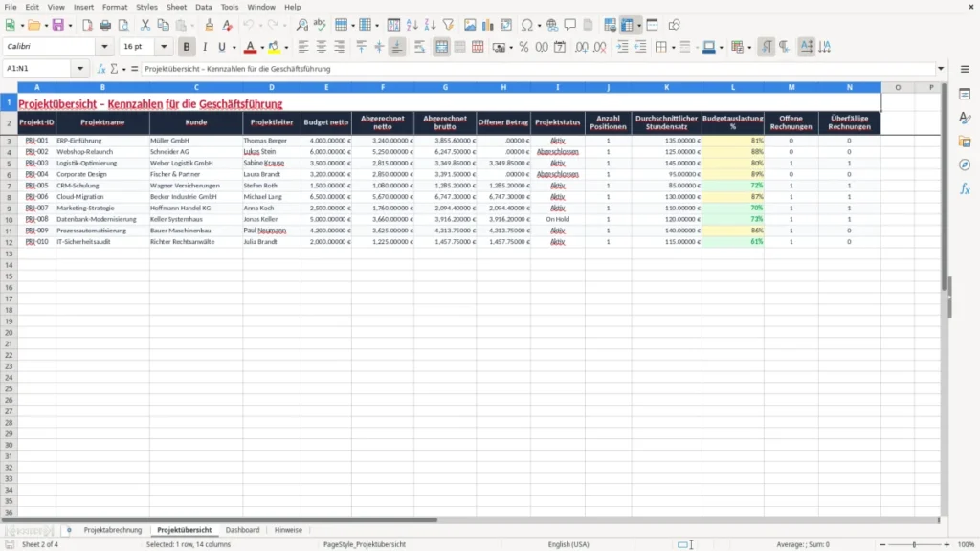The image size is (980, 551).
Task: Click the Export as PDF icon
Action: coord(87,25)
